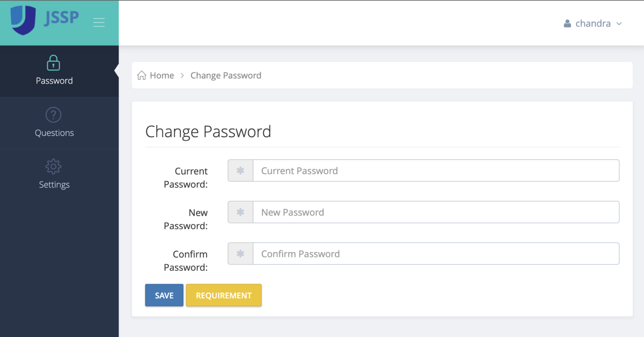
Task: Expand the chandra user dropdown arrow
Action: [x=619, y=24]
